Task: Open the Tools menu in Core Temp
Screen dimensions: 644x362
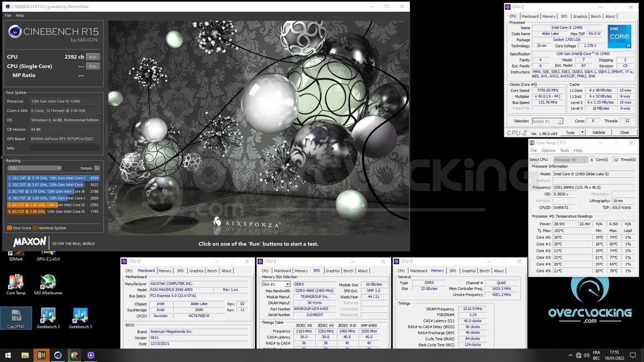Action: [x=565, y=151]
